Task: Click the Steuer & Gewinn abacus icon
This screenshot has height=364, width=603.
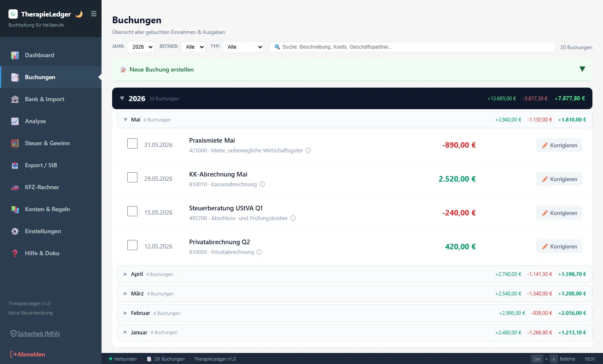Action: pyautogui.click(x=15, y=143)
